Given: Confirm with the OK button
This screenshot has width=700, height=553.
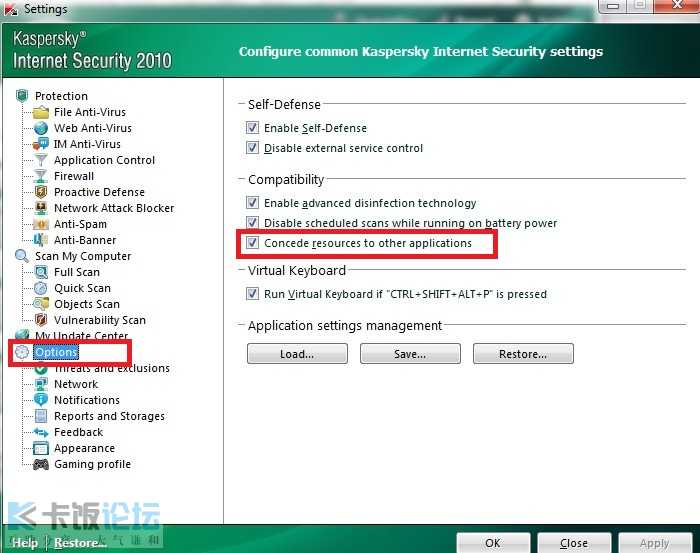Looking at the screenshot, I should click(493, 543).
